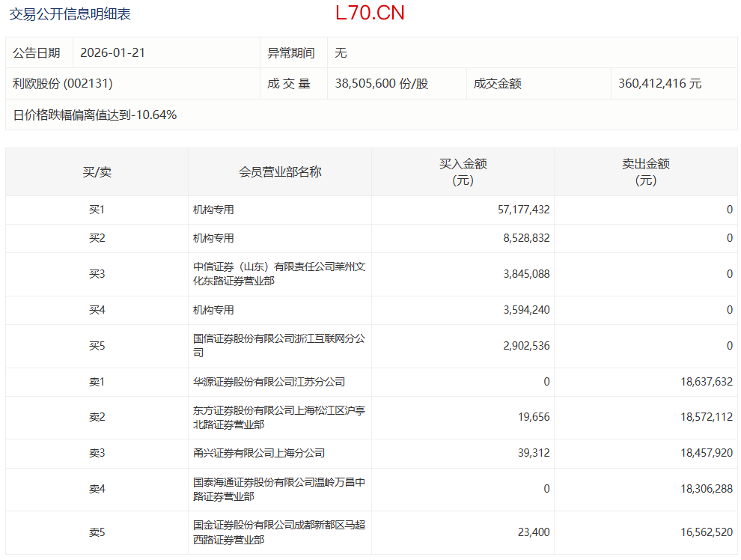
Task: Click the 卖出金额 (元) column header
Action: tap(645, 172)
